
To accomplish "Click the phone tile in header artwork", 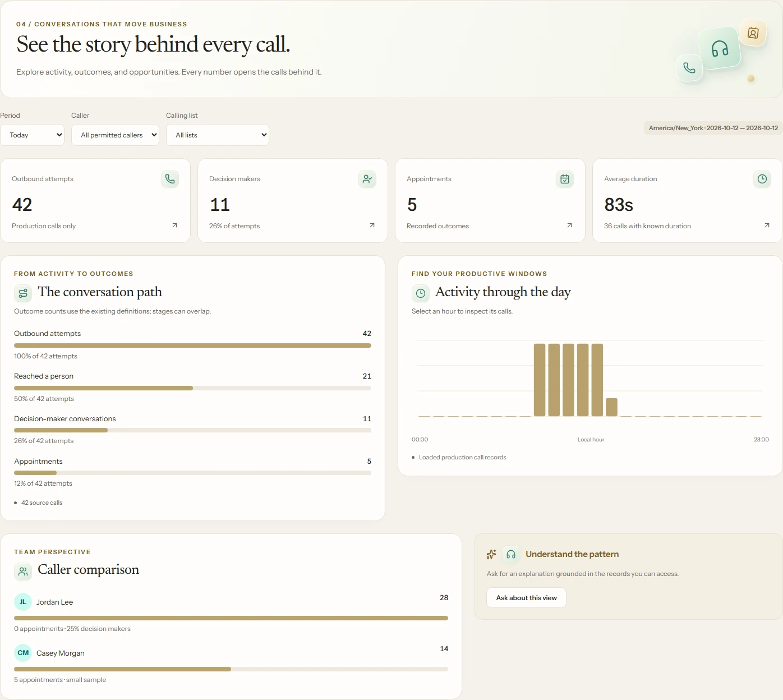I will [x=689, y=68].
